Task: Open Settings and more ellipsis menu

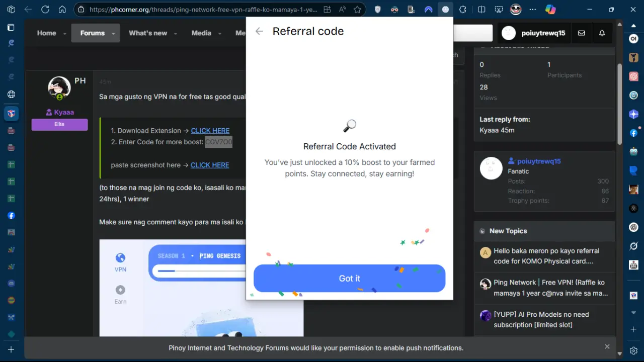Action: 533,9
